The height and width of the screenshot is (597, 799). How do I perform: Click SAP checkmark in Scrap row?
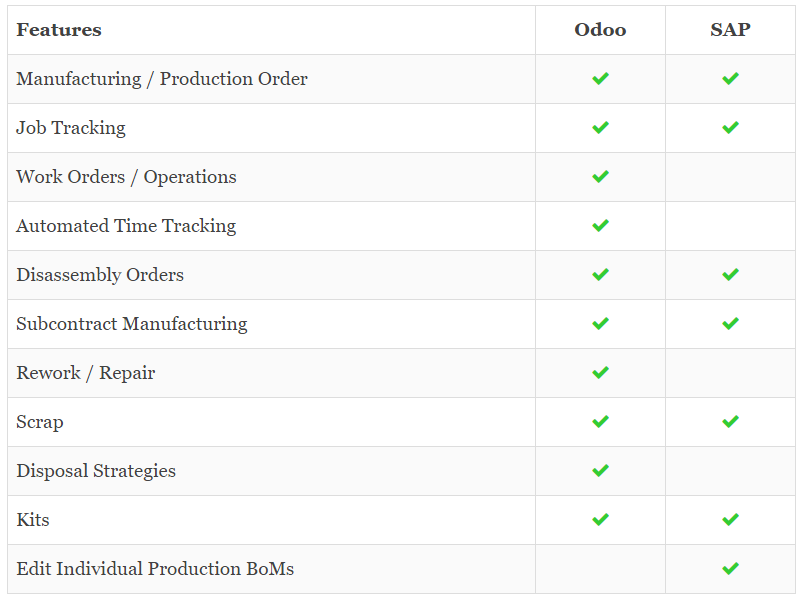[730, 421]
